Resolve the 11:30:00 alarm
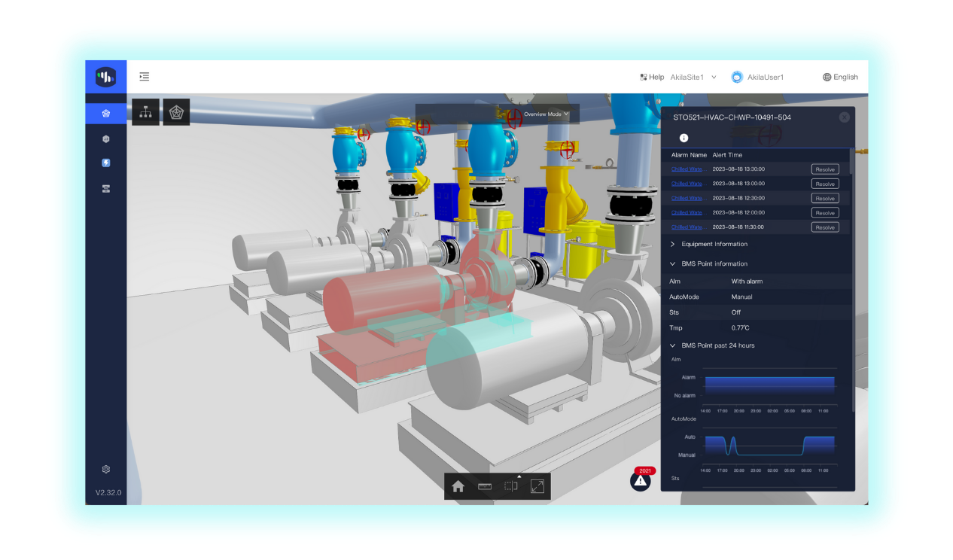This screenshot has width=953, height=560. click(x=825, y=227)
